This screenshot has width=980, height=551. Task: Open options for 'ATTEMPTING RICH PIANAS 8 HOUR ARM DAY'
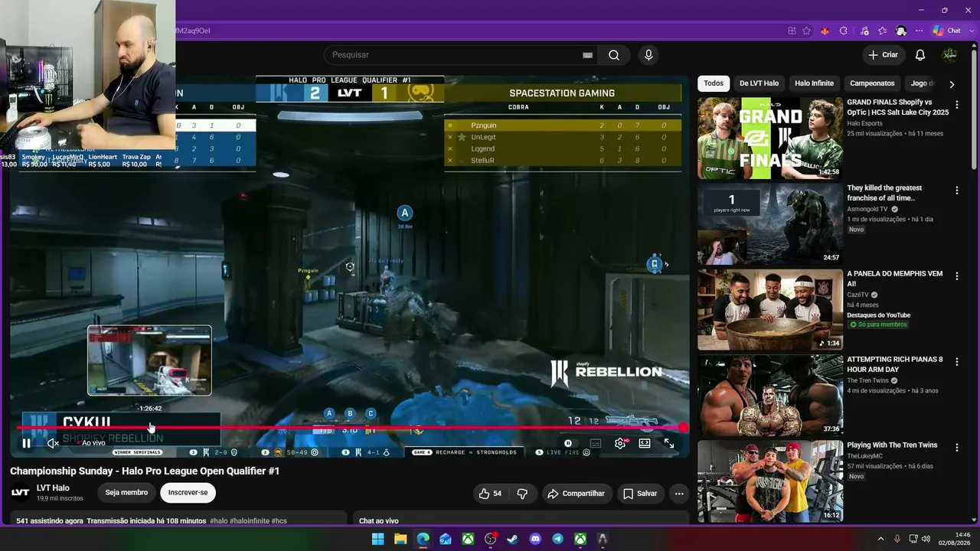(956, 362)
